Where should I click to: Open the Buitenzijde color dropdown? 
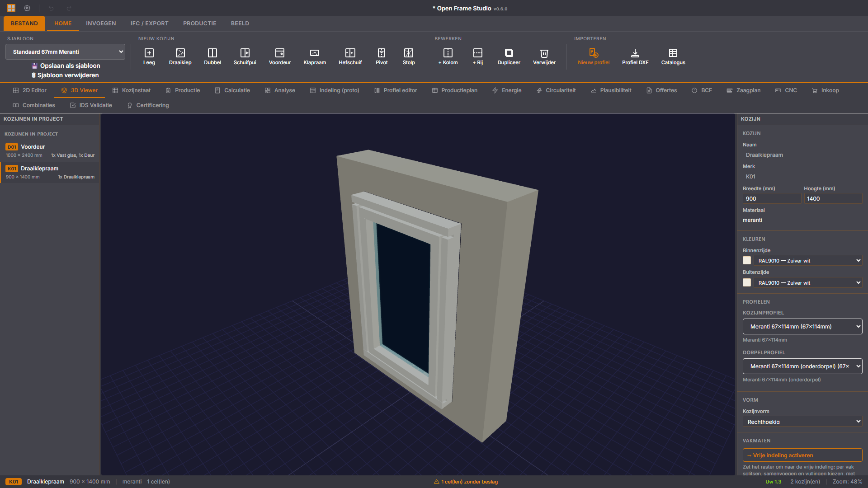808,283
